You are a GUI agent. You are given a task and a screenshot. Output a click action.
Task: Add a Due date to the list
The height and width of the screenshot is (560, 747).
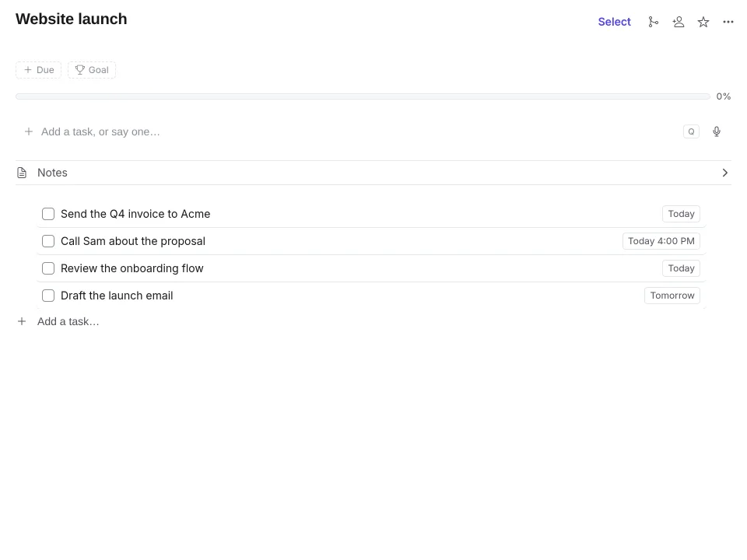click(x=39, y=70)
